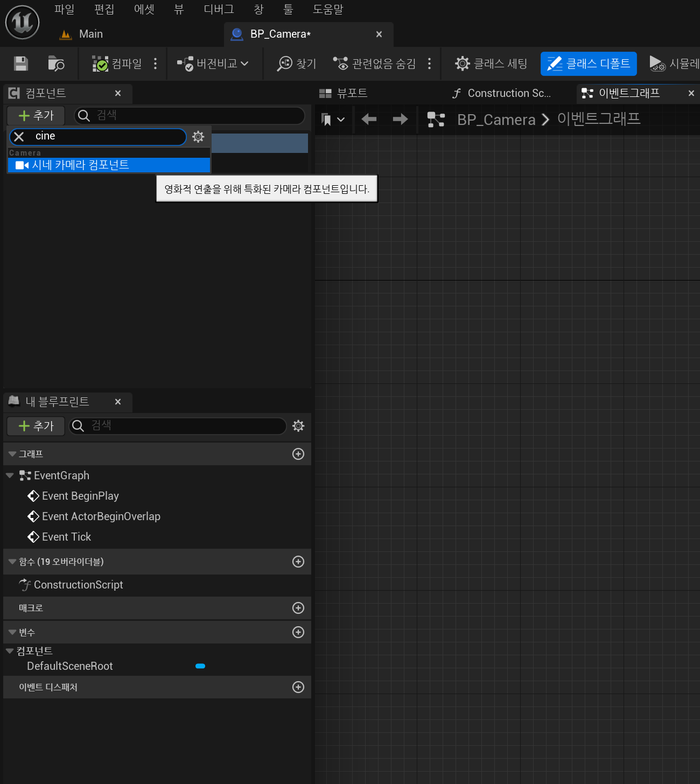Open the 편집 menu
This screenshot has width=700, height=784.
(104, 9)
